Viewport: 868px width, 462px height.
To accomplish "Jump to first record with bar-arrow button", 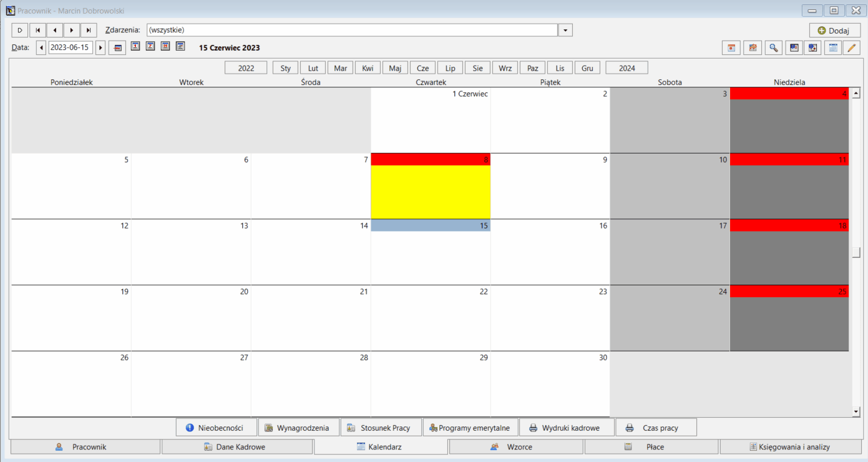I will 38,30.
